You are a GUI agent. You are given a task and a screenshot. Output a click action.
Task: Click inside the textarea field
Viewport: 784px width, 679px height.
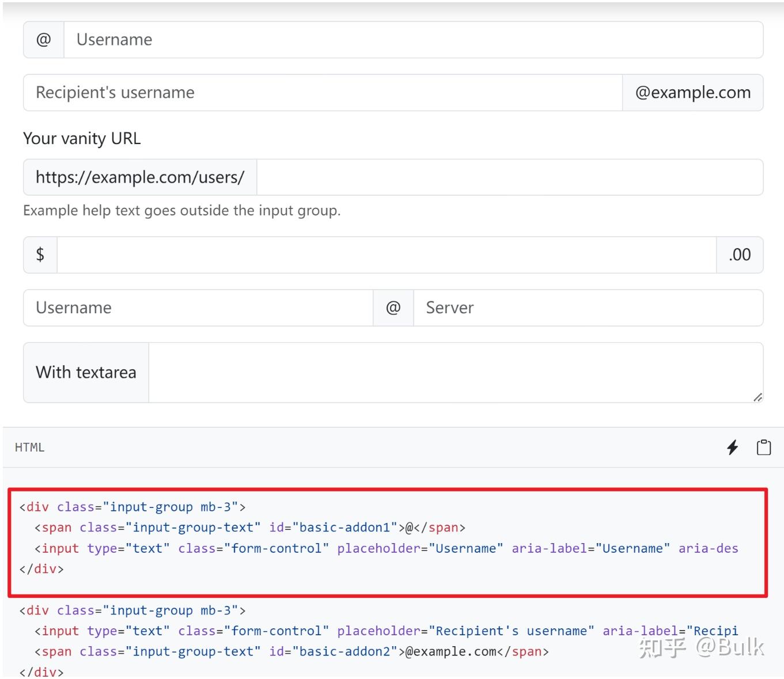(x=455, y=373)
